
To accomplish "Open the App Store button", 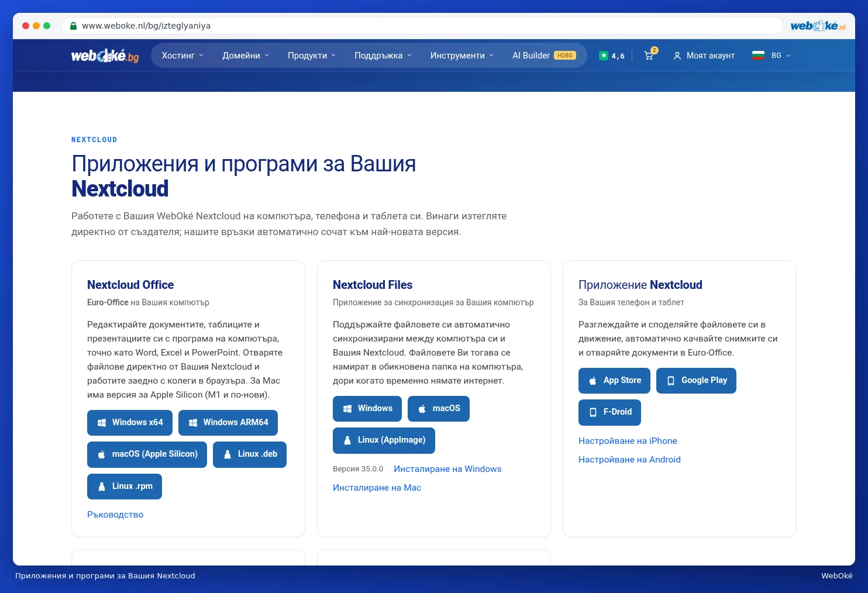I will pos(614,381).
